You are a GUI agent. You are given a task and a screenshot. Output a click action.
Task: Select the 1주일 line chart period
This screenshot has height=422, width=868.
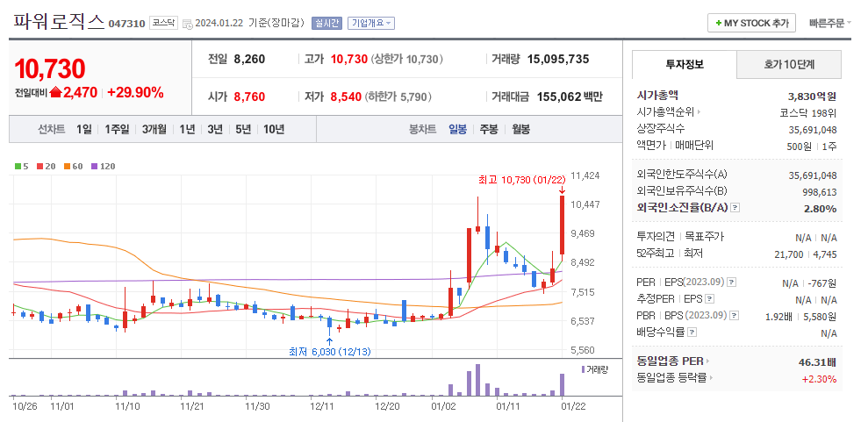(117, 130)
